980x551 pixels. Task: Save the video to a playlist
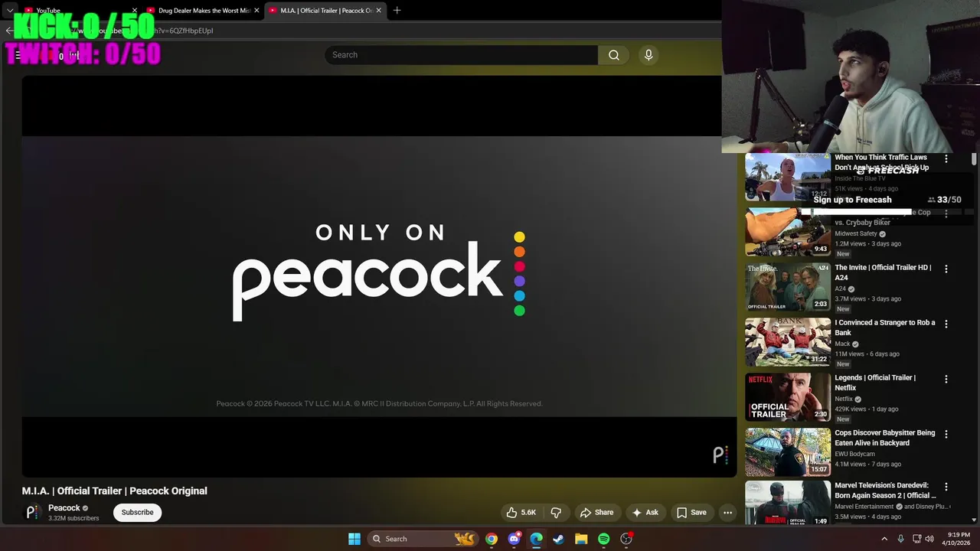(691, 513)
